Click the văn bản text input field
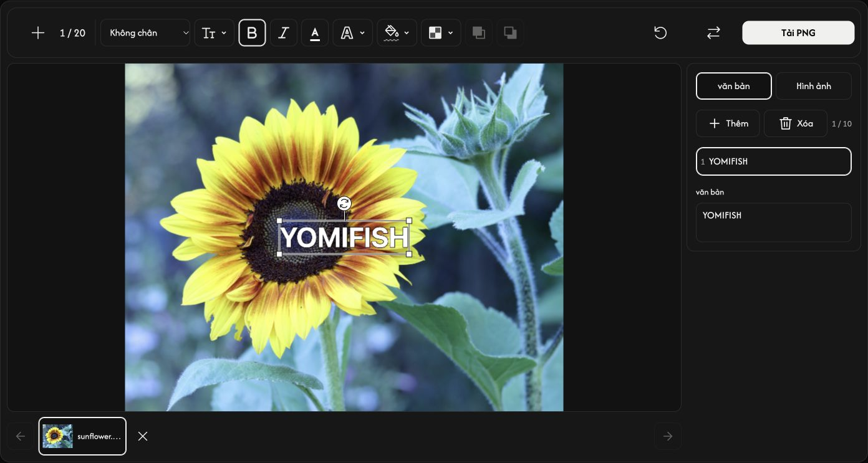868x463 pixels. (x=774, y=222)
